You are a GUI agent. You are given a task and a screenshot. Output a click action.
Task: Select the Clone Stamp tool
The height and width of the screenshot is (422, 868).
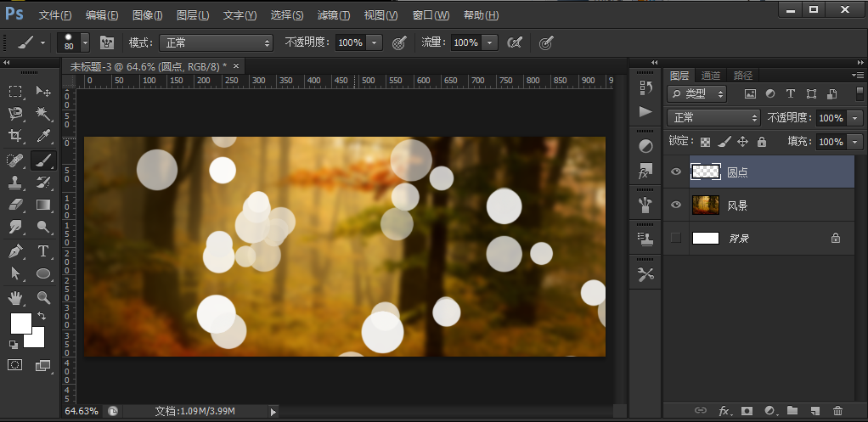[15, 183]
